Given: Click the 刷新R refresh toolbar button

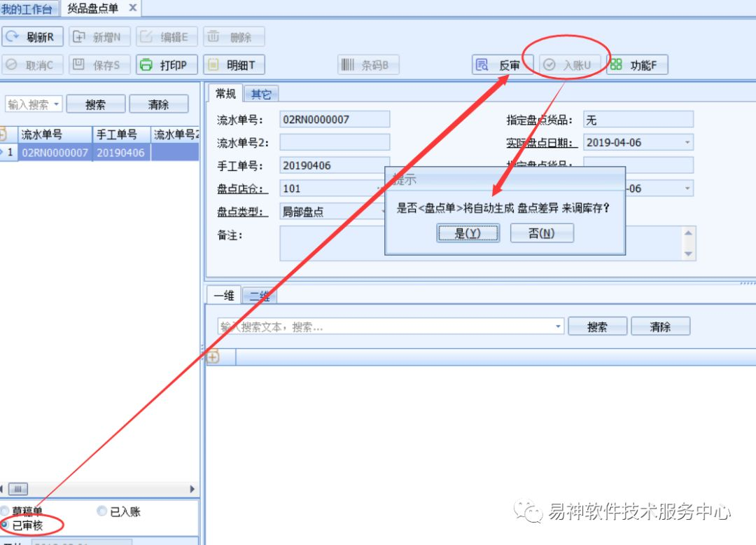Looking at the screenshot, I should (34, 37).
